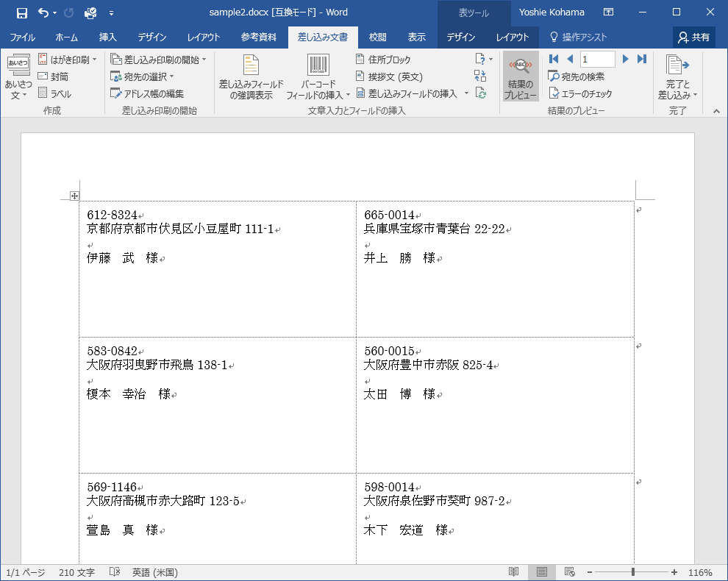Click the Save icon in quick access toolbar
The width and height of the screenshot is (728, 581).
pyautogui.click(x=21, y=13)
